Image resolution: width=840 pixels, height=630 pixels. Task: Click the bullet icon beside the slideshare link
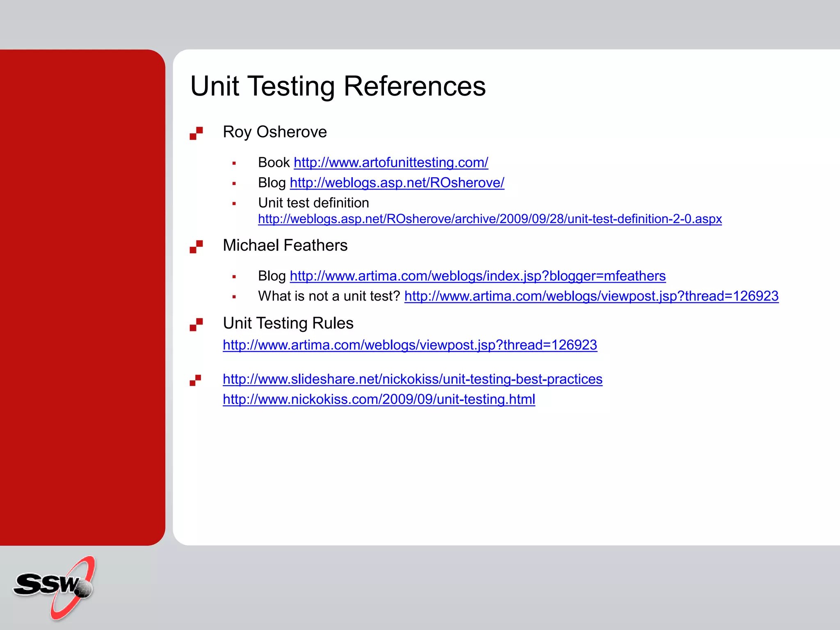coord(195,380)
